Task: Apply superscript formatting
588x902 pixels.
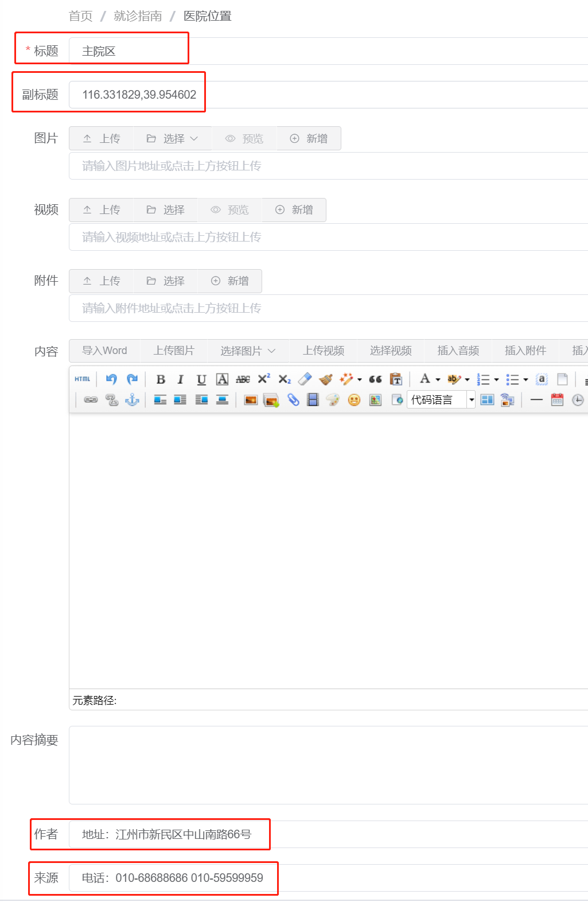Action: pos(264,379)
